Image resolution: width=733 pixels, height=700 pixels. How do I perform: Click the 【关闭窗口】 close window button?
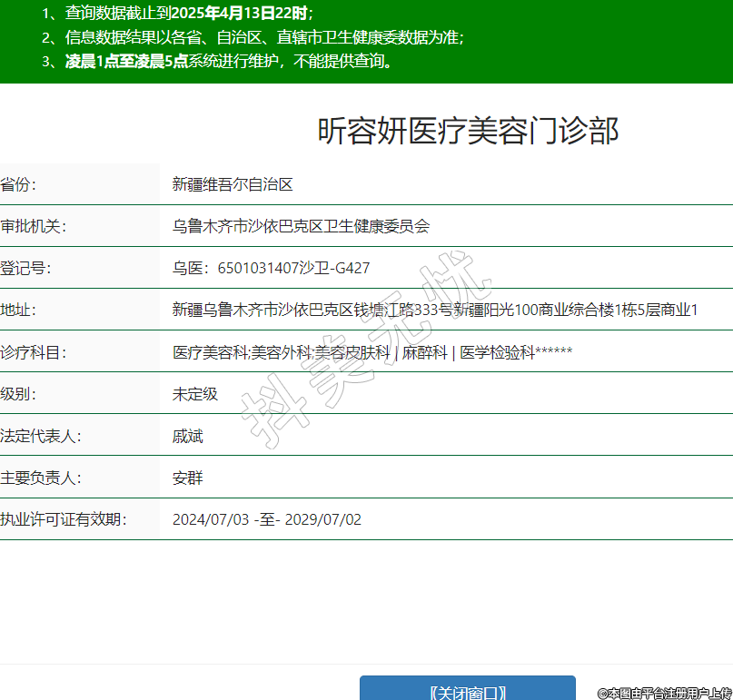tap(467, 690)
